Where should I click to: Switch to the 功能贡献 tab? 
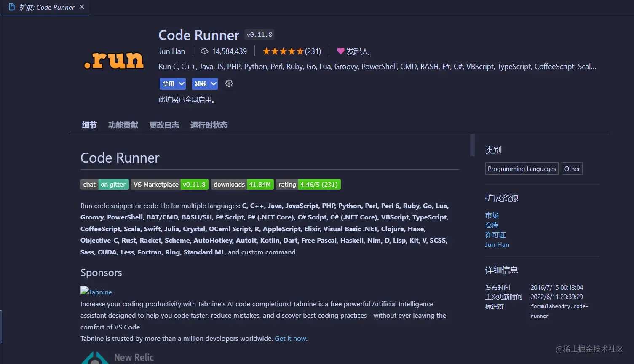coord(123,125)
